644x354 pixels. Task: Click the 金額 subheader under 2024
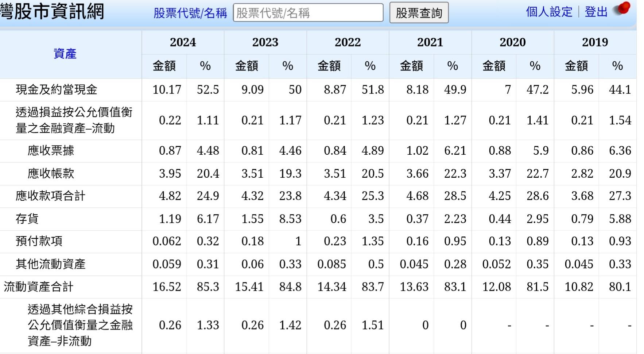164,66
